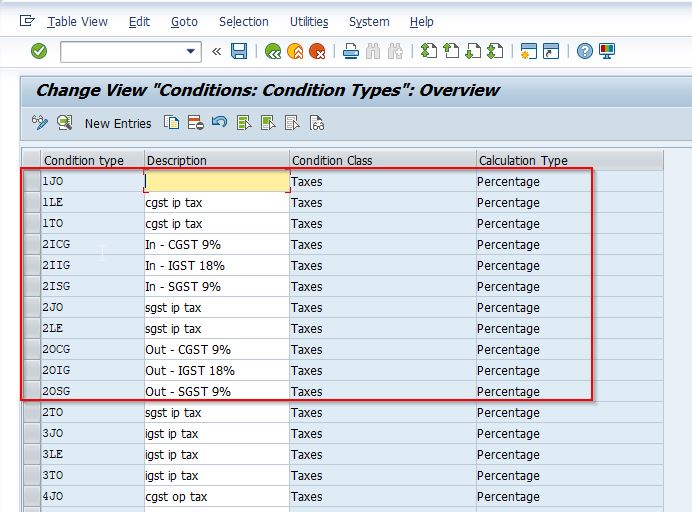Image resolution: width=692 pixels, height=512 pixels.
Task: Click the Save diskette icon
Action: (239, 51)
